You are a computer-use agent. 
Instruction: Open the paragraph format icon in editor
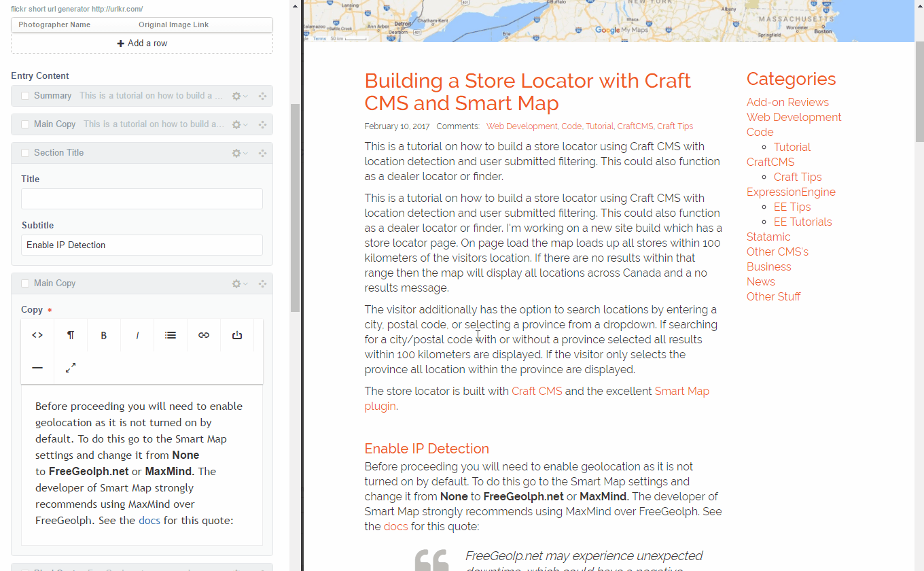pyautogui.click(x=71, y=335)
